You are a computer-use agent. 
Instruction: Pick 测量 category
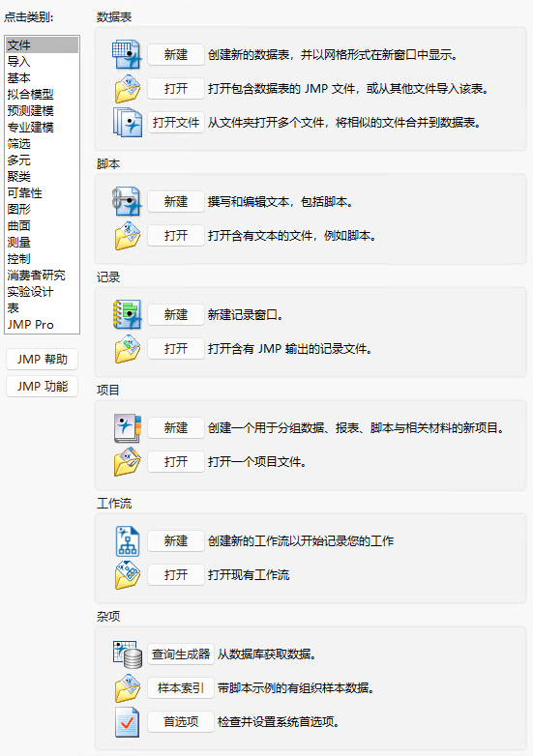pyautogui.click(x=42, y=242)
